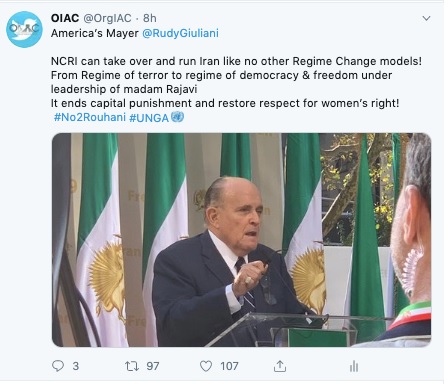448x384 pixels.
Task: Click the tweet text starting with NCRI
Action: 236,82
